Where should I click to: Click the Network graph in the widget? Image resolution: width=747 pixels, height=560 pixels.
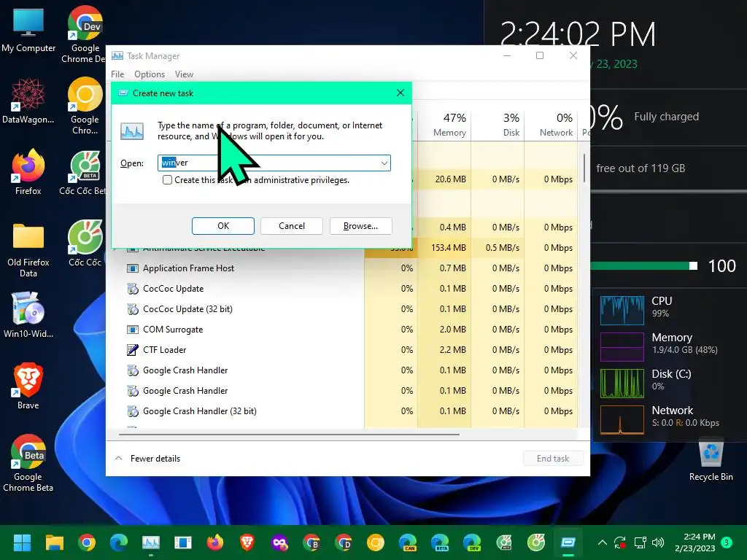(x=622, y=420)
